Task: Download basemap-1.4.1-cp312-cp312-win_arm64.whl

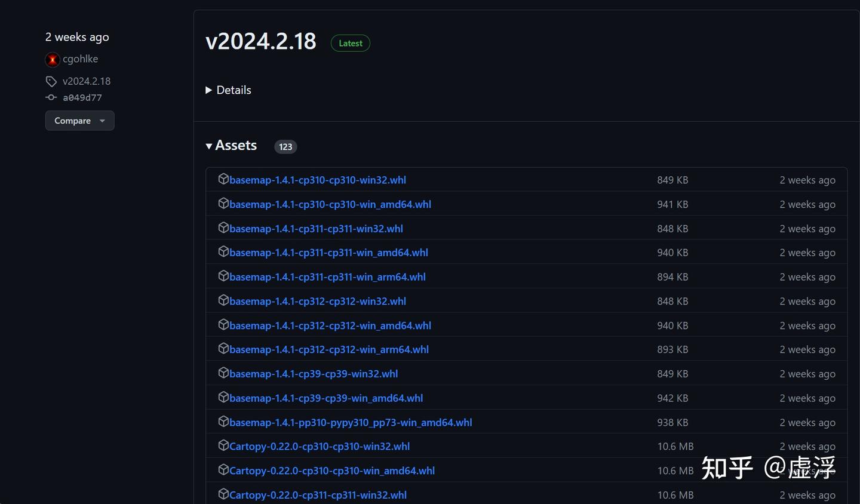Action: (x=328, y=349)
